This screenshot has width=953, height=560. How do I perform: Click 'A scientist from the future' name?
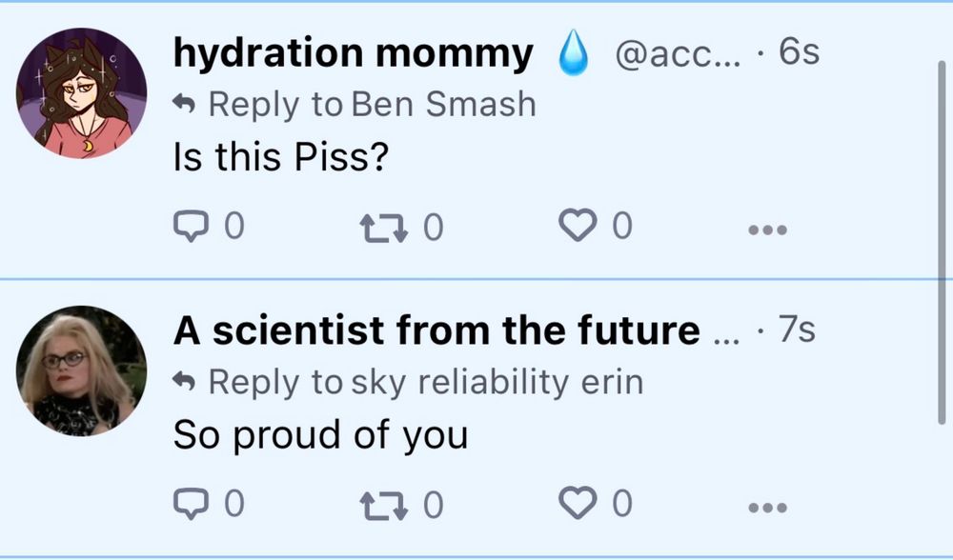436,330
